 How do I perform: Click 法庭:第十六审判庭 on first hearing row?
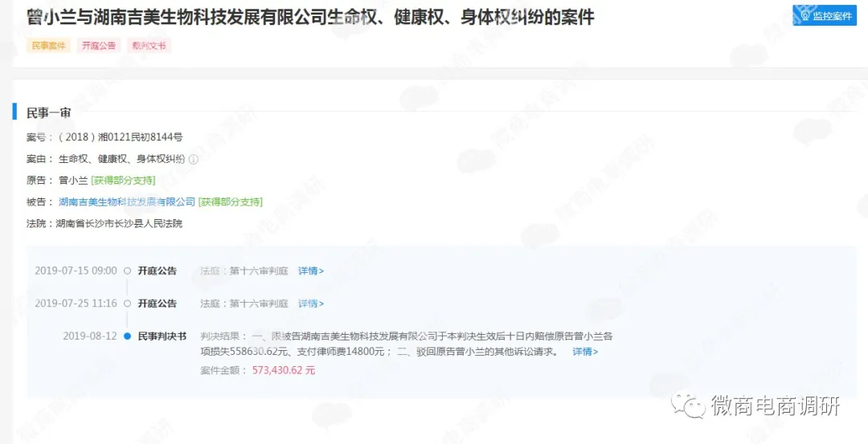244,271
